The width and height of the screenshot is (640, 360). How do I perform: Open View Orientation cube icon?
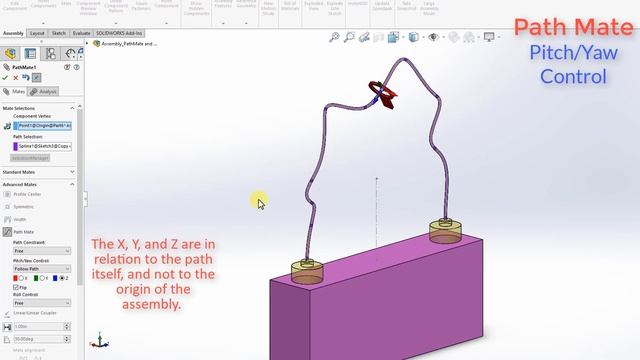click(393, 38)
